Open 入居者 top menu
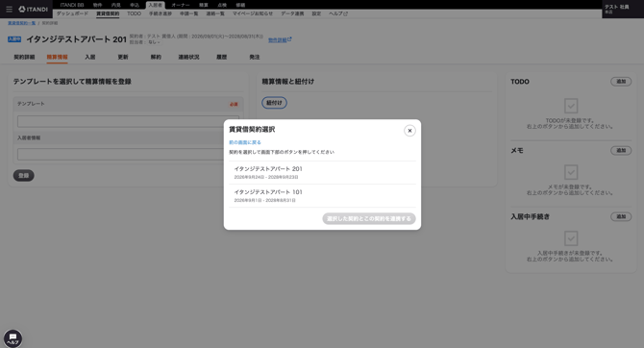This screenshot has width=644, height=348. click(156, 5)
